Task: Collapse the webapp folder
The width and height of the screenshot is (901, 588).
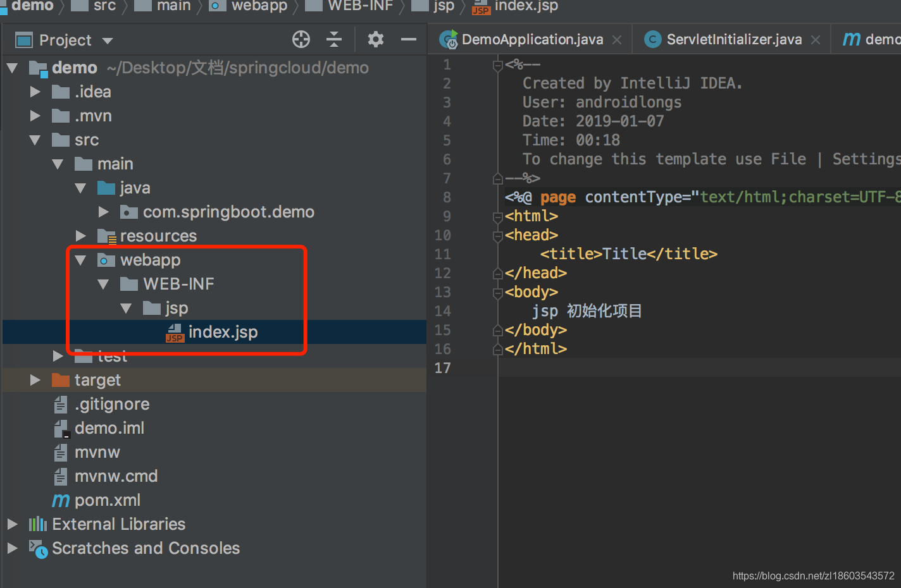Action: 80,259
